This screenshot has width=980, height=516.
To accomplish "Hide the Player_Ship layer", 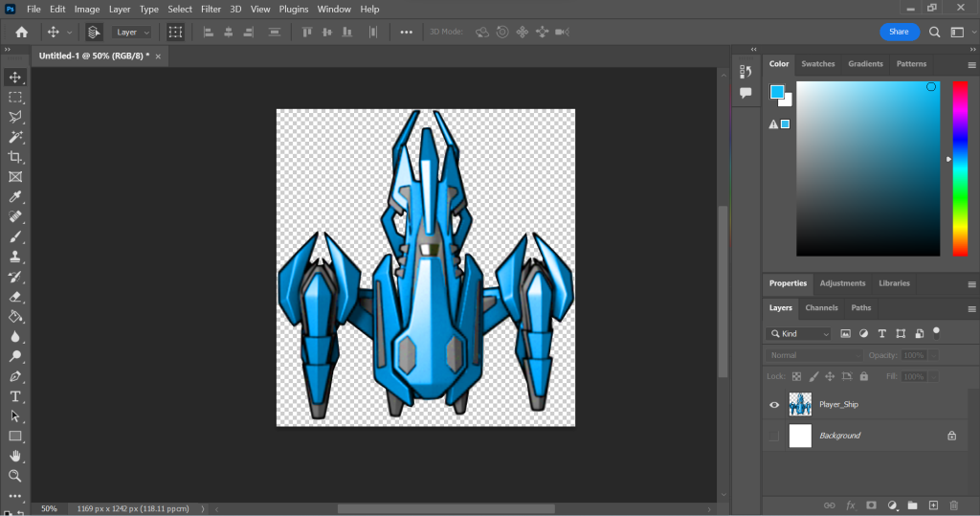I will [774, 405].
